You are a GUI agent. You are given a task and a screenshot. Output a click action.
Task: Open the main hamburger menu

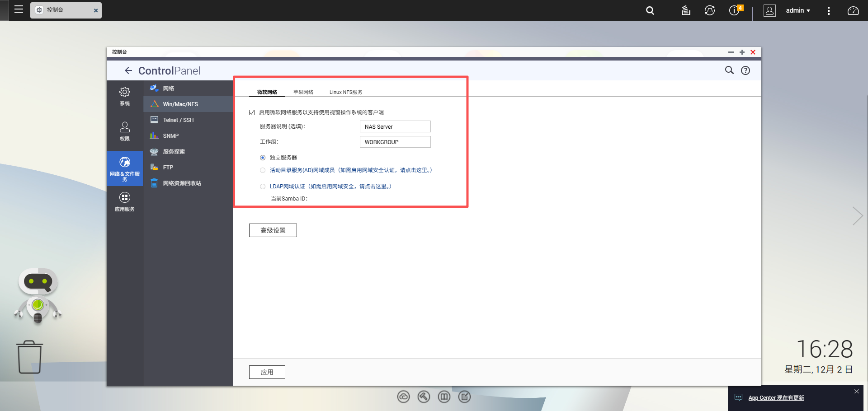[19, 9]
